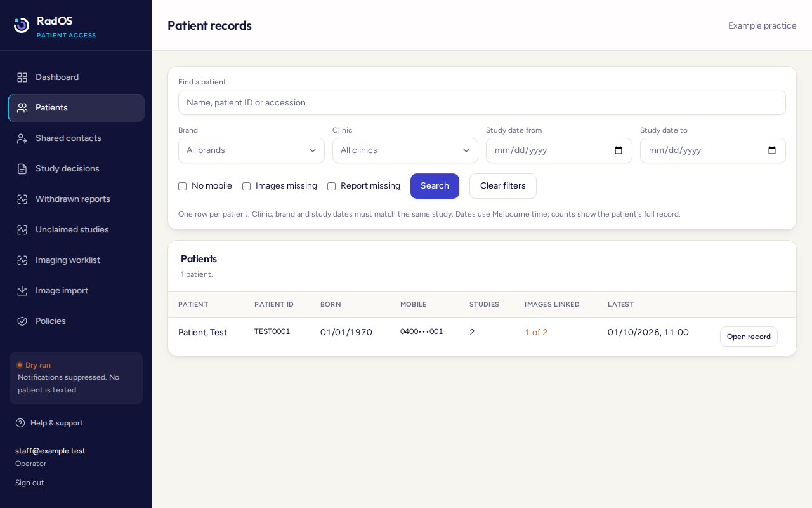Viewport: 812px width, 508px height.
Task: Expand the Clinic dropdown
Action: coord(405,150)
